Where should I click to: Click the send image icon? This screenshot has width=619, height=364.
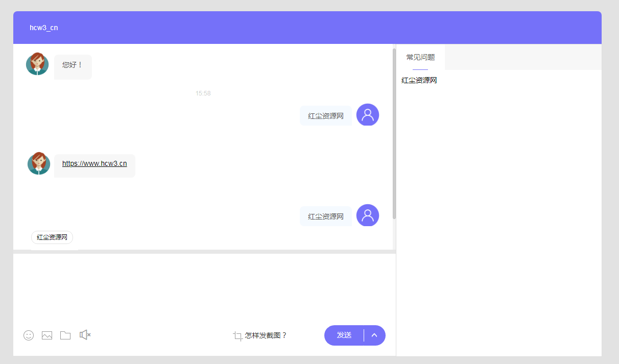pyautogui.click(x=47, y=335)
